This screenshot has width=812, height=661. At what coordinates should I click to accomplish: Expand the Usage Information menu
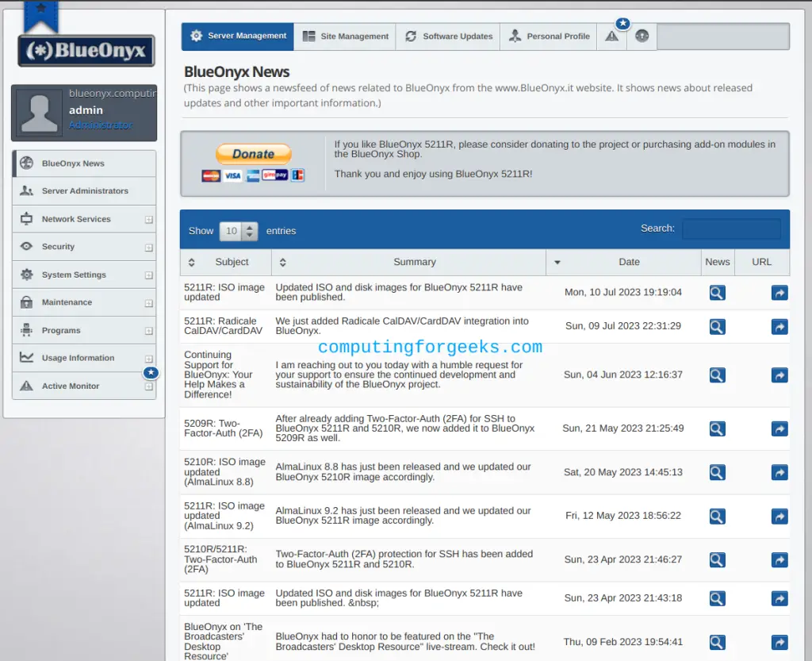coord(148,359)
